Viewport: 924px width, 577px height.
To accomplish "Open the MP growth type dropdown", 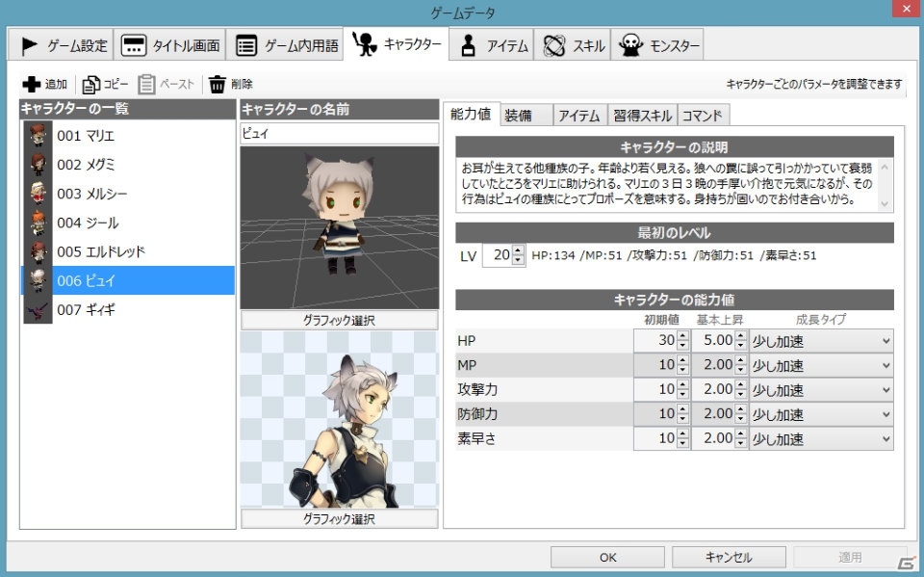I will point(821,366).
